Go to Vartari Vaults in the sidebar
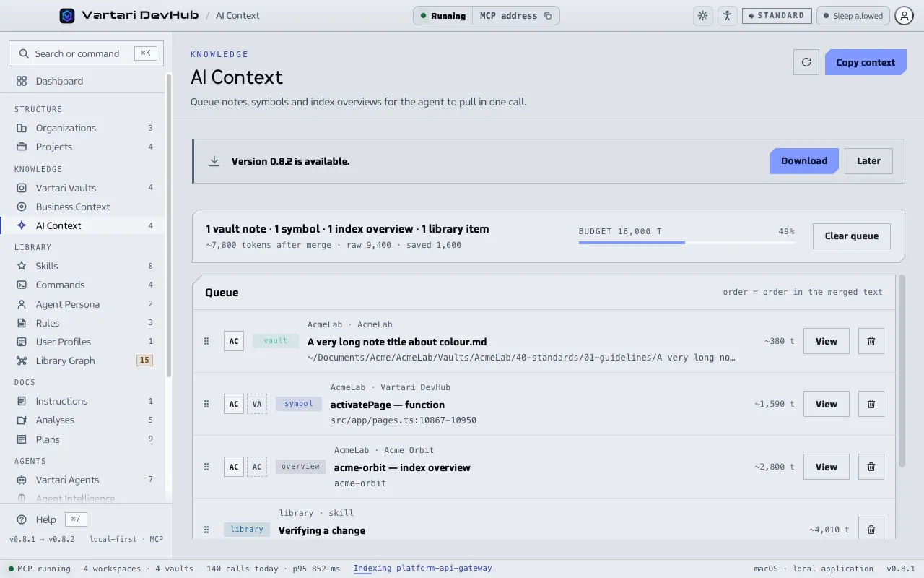924x578 pixels. pyautogui.click(x=82, y=188)
